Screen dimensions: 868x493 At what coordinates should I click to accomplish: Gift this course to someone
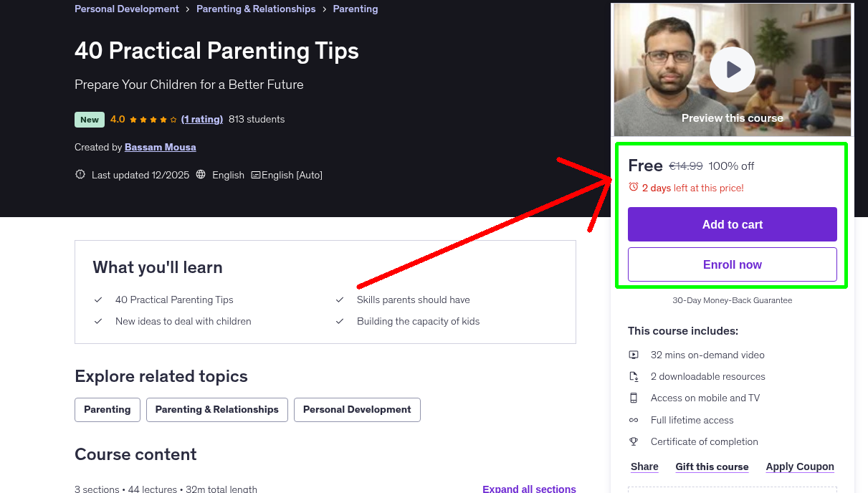tap(712, 466)
